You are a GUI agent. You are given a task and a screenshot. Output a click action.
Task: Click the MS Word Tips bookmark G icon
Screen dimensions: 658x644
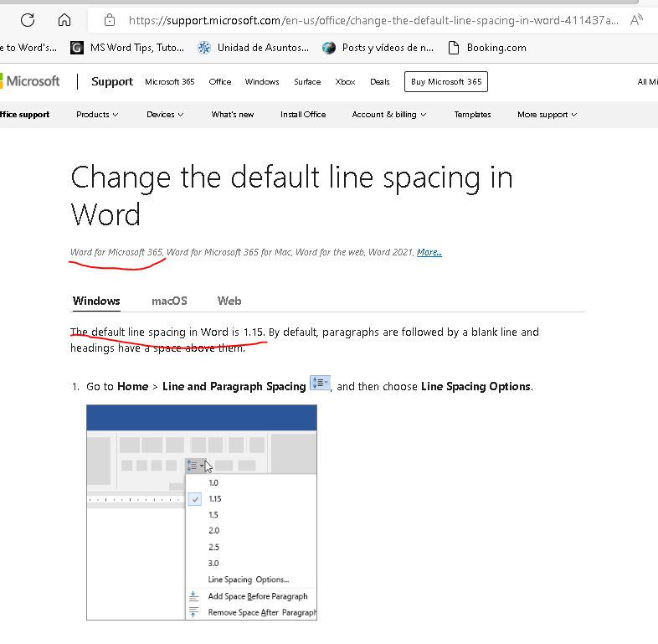(76, 48)
